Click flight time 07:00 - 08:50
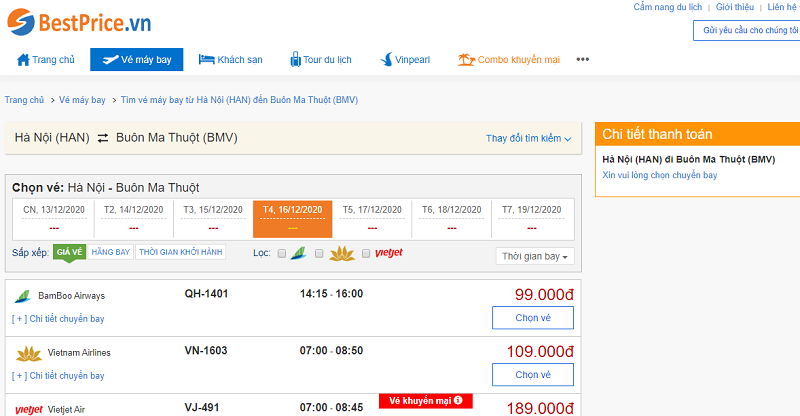Image resolution: width=800 pixels, height=416 pixels. tap(332, 351)
